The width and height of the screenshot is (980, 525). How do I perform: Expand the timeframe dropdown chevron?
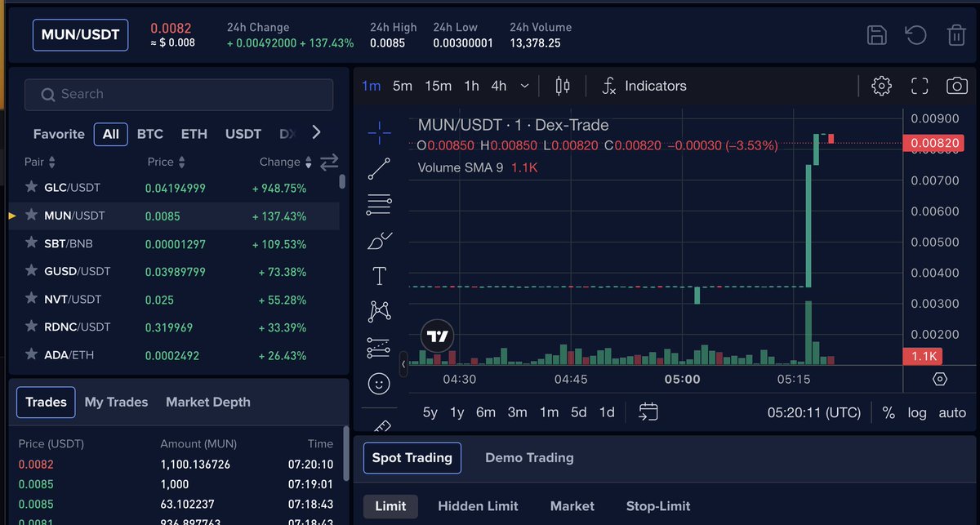(524, 85)
